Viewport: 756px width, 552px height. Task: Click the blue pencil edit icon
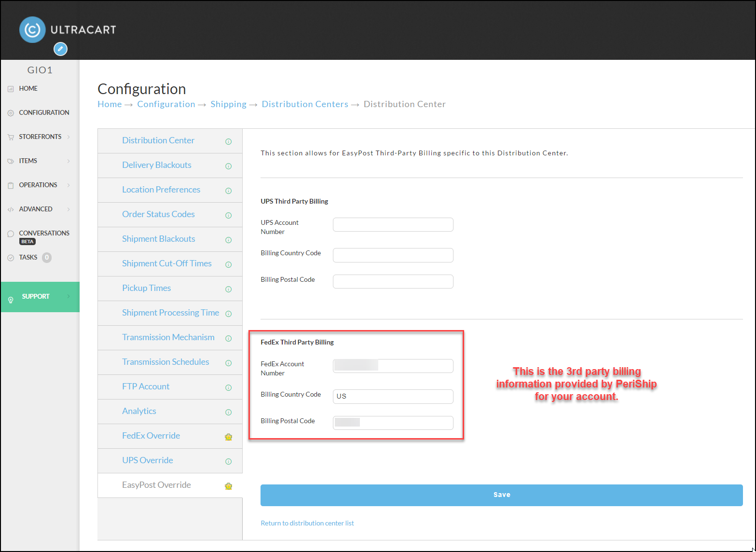pos(60,49)
